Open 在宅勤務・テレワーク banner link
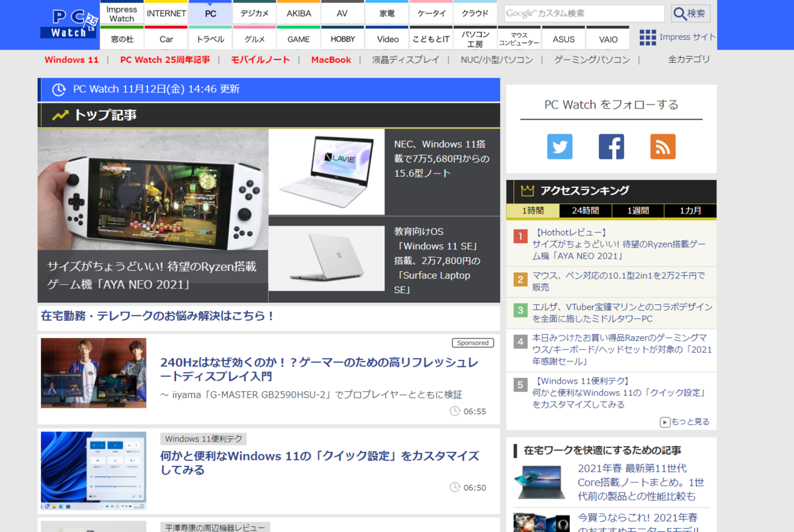Screen dimensions: 794x532 [157, 316]
